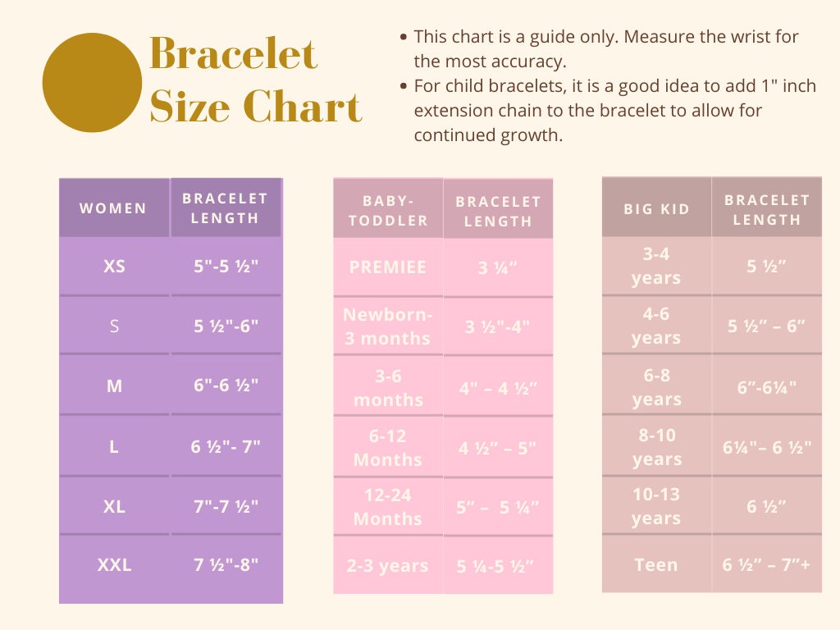Select the 2-3 years cell
Screen dimensions: 840x630
point(387,566)
